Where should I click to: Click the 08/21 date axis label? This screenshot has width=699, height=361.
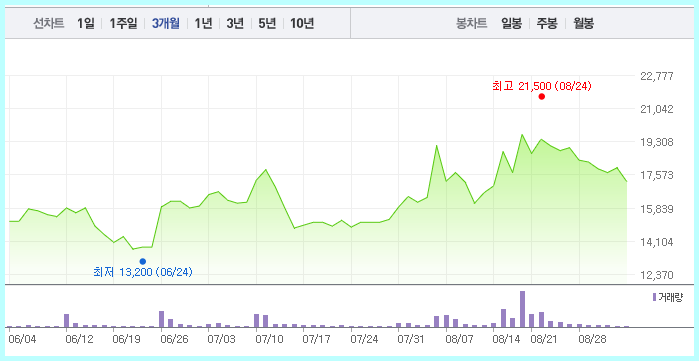pos(543,340)
